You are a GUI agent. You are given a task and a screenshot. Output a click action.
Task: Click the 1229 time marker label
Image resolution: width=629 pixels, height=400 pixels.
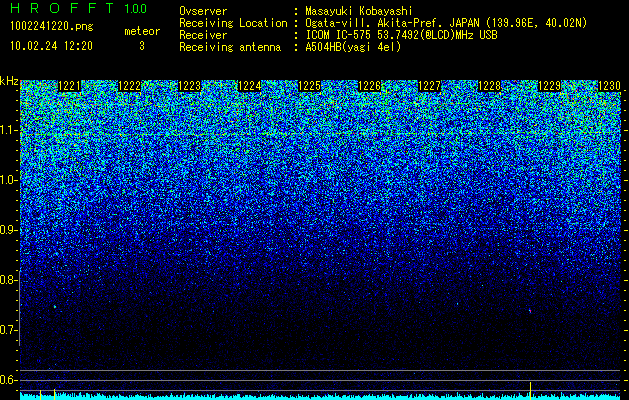coord(550,86)
